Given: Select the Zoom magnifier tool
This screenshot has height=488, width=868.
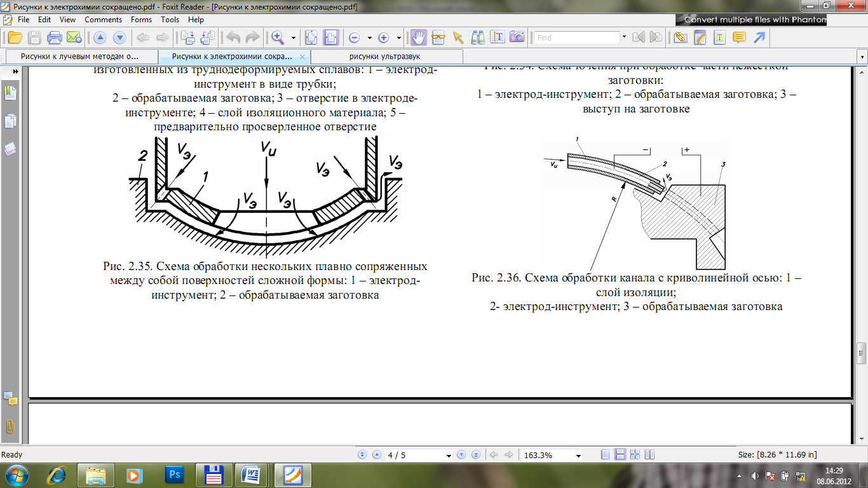Looking at the screenshot, I should pos(278,37).
